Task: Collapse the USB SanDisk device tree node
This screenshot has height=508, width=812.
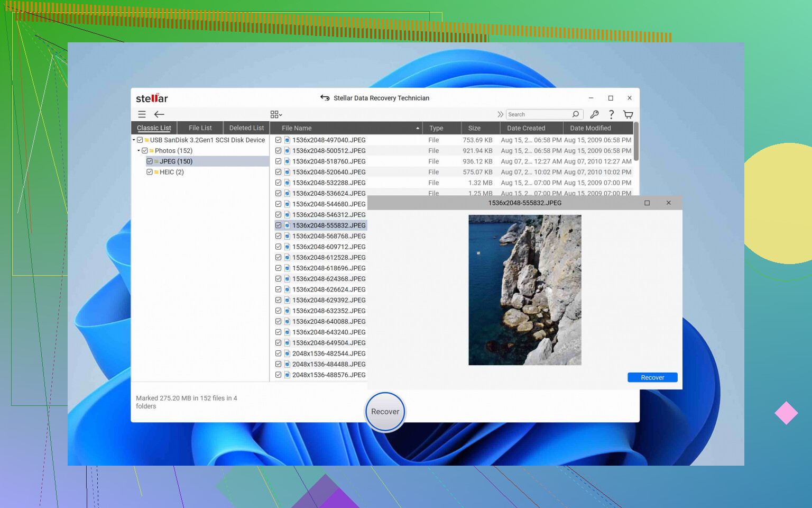Action: pos(134,140)
